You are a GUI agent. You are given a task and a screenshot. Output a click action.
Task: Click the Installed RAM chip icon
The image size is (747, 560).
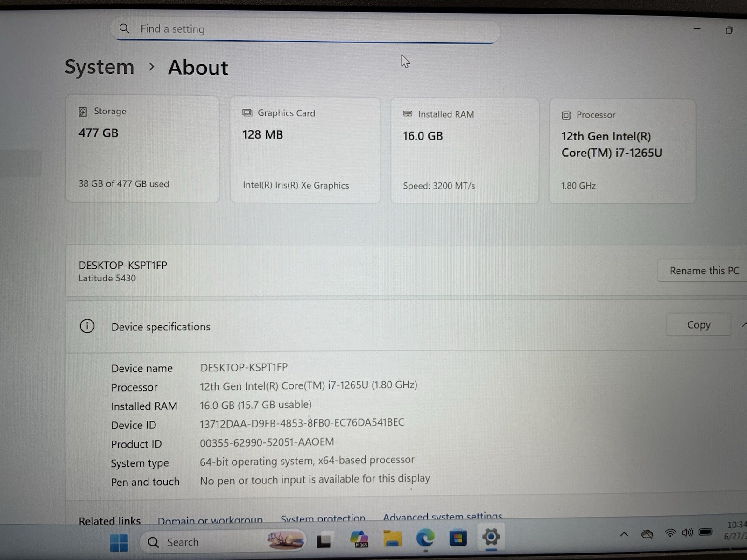[408, 114]
